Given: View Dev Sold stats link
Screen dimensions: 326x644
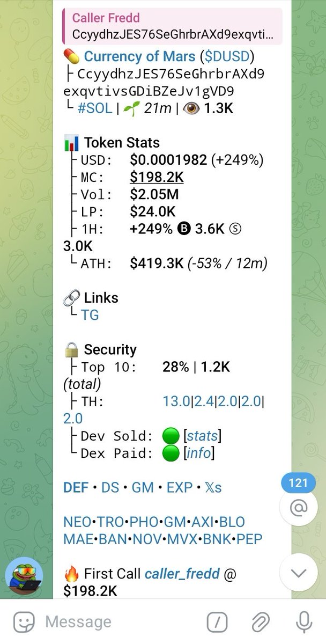Looking at the screenshot, I should tap(203, 436).
